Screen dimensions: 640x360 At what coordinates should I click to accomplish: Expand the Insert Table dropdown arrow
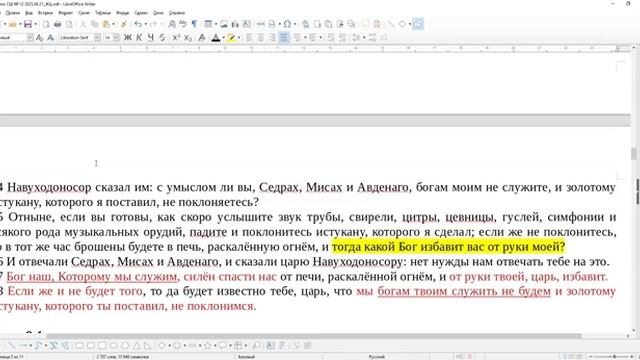click(x=216, y=24)
